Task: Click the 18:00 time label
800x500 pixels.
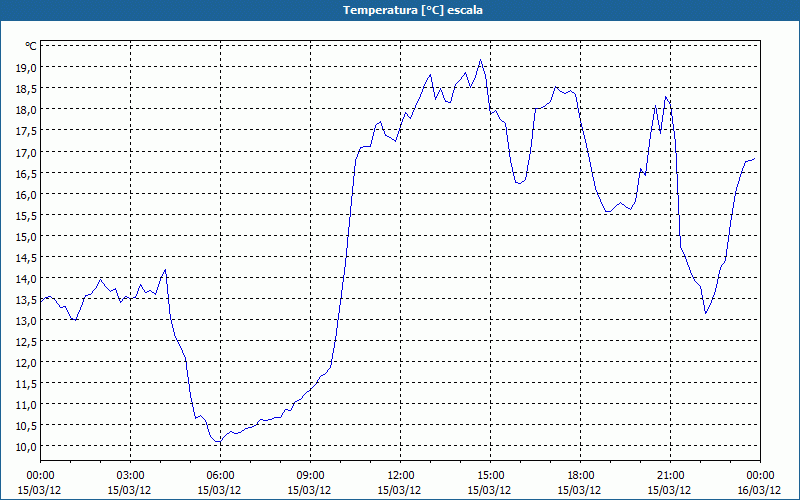Action: pyautogui.click(x=580, y=476)
